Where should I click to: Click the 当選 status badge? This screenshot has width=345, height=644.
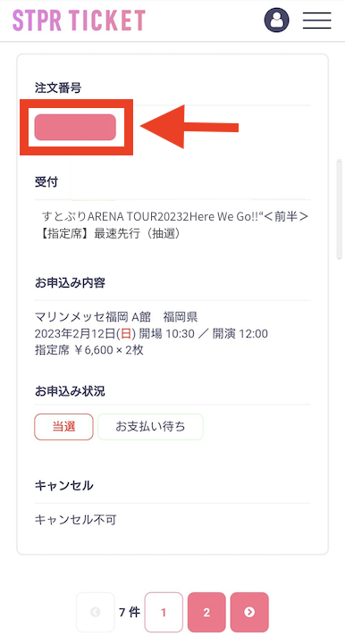(x=63, y=427)
